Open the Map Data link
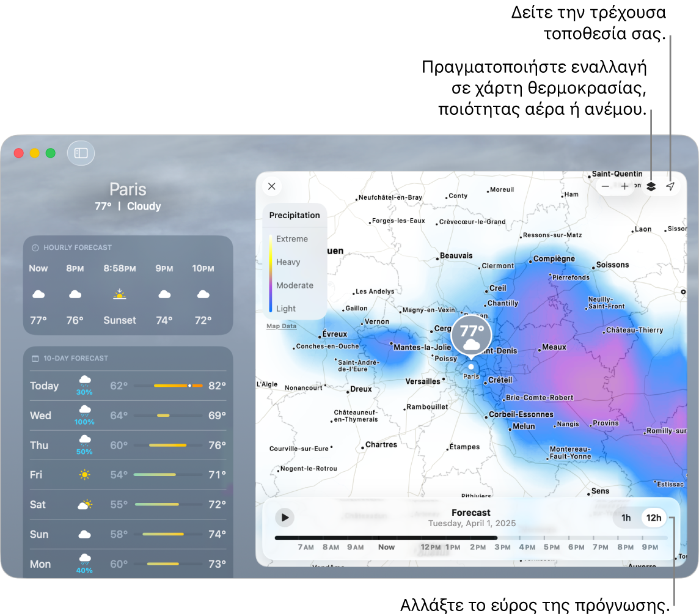Screen dimensions: 699x616 281,326
